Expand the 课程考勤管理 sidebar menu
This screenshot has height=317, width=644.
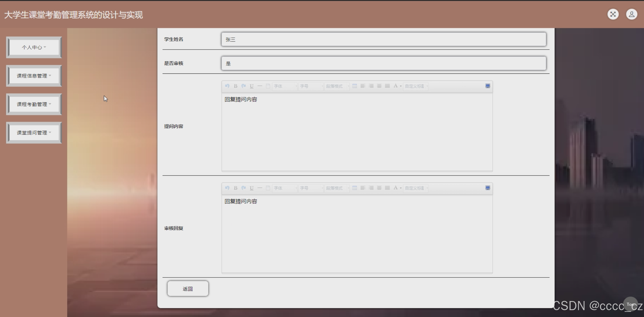point(34,104)
